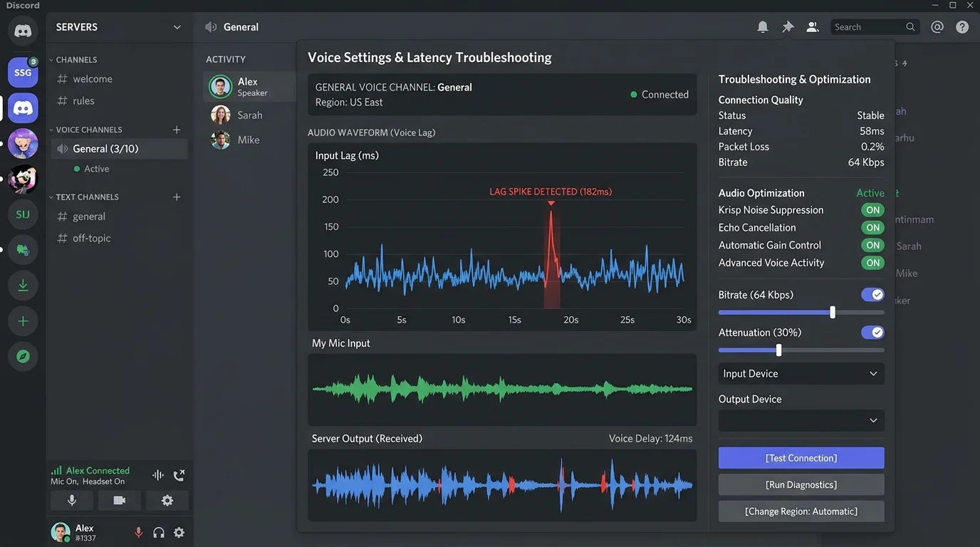This screenshot has height=547, width=980.
Task: Select Alex Speaker in activity list
Action: click(249, 87)
